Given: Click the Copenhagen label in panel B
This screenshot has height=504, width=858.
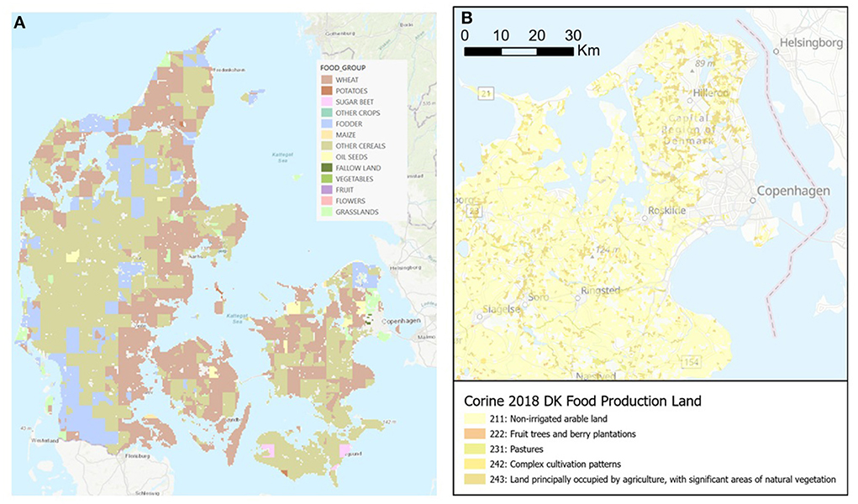Looking at the screenshot, I should coord(793,191).
